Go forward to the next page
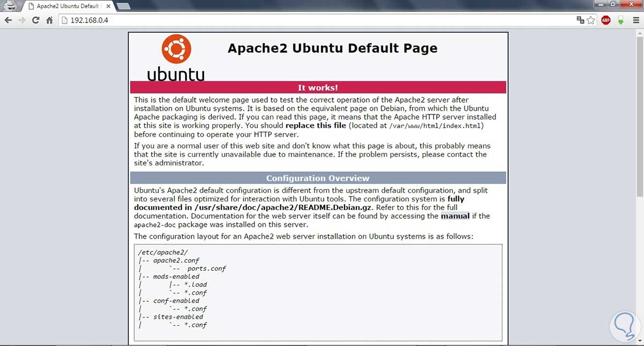Image resolution: width=644 pixels, height=346 pixels. 22,20
